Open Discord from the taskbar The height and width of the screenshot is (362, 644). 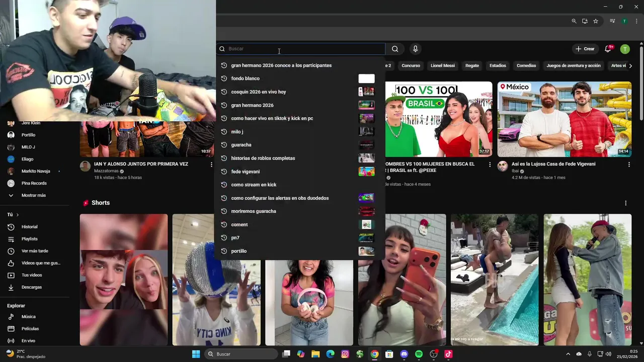(404, 354)
